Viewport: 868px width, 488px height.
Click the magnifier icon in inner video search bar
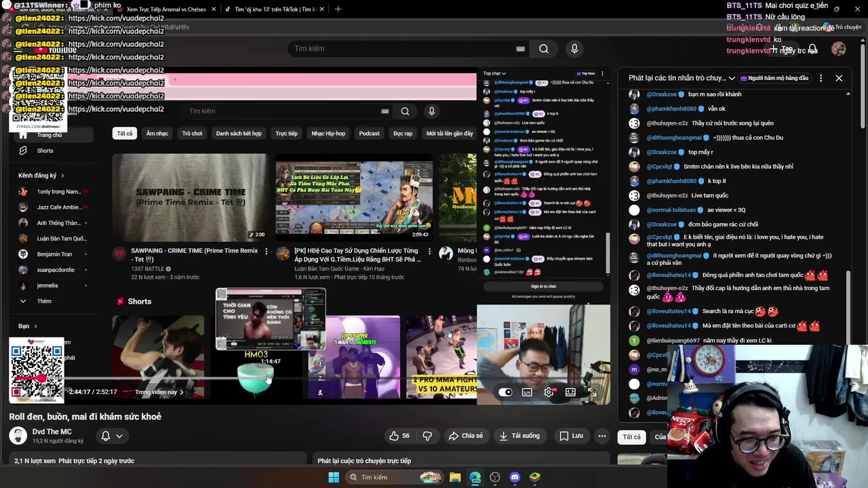[x=405, y=111]
